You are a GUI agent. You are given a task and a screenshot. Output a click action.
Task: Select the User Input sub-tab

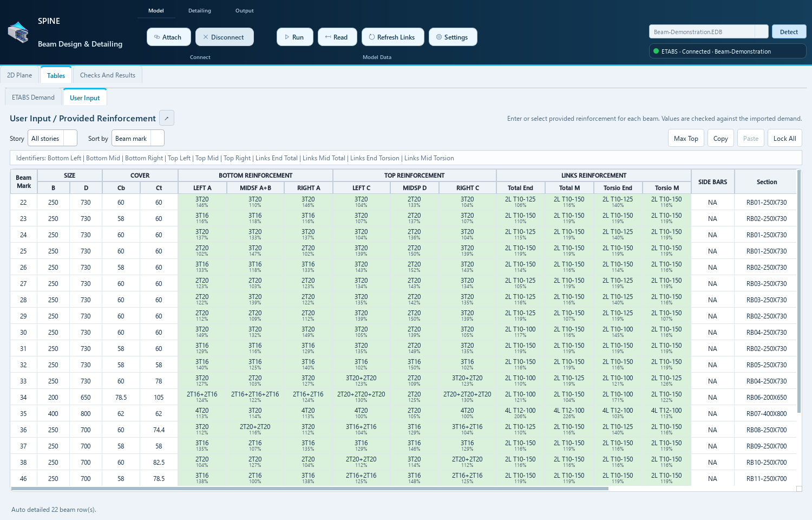click(85, 97)
